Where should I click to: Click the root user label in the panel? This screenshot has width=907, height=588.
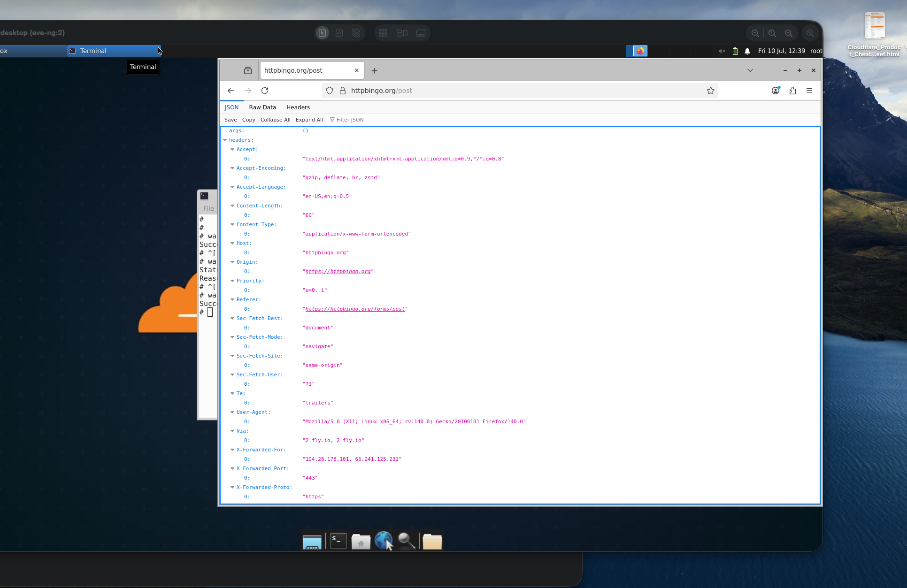pyautogui.click(x=816, y=51)
